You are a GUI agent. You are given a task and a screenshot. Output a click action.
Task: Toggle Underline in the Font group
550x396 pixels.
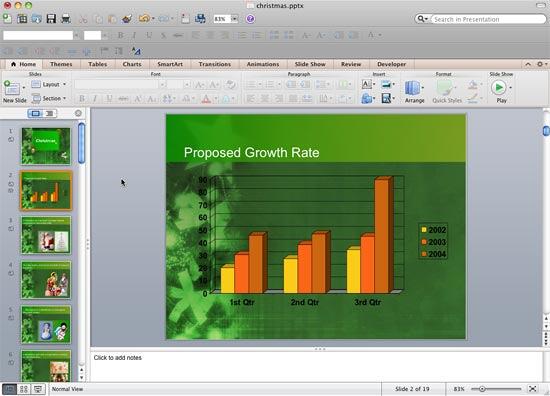[109, 99]
